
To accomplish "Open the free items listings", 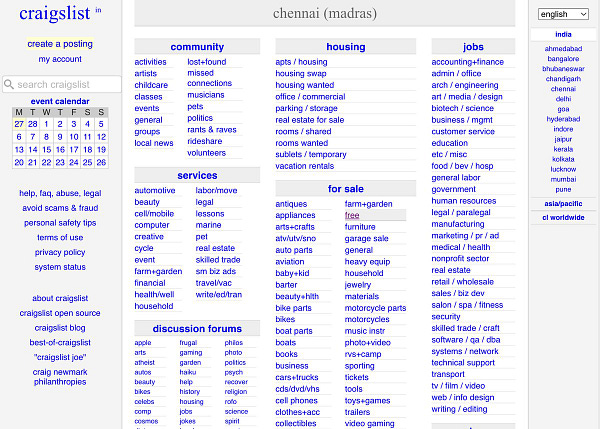I will tap(352, 215).
